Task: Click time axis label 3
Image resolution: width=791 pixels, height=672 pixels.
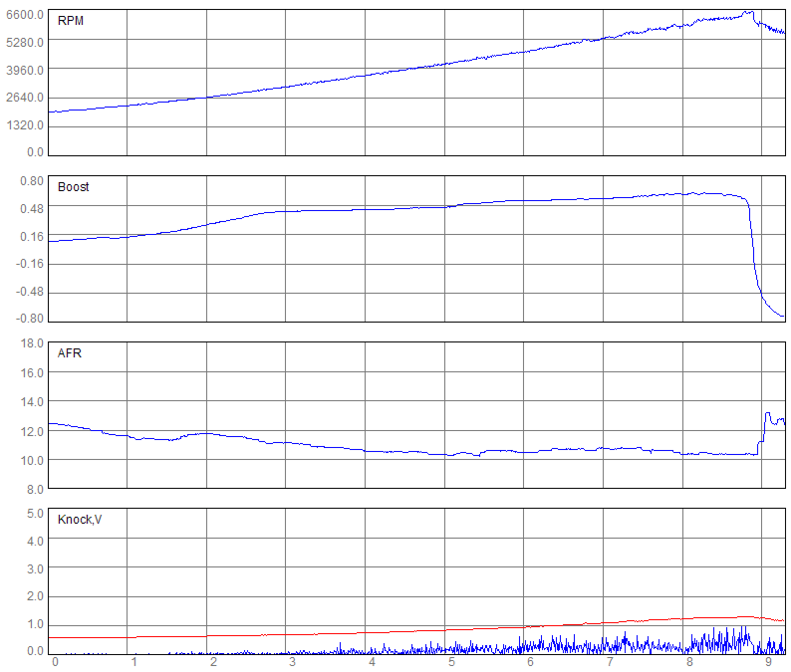Action: click(293, 662)
